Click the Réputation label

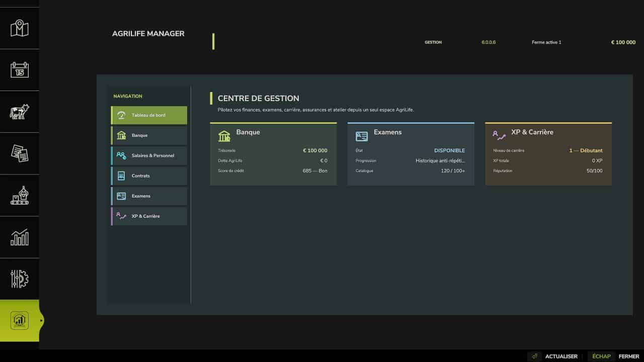[x=503, y=171]
